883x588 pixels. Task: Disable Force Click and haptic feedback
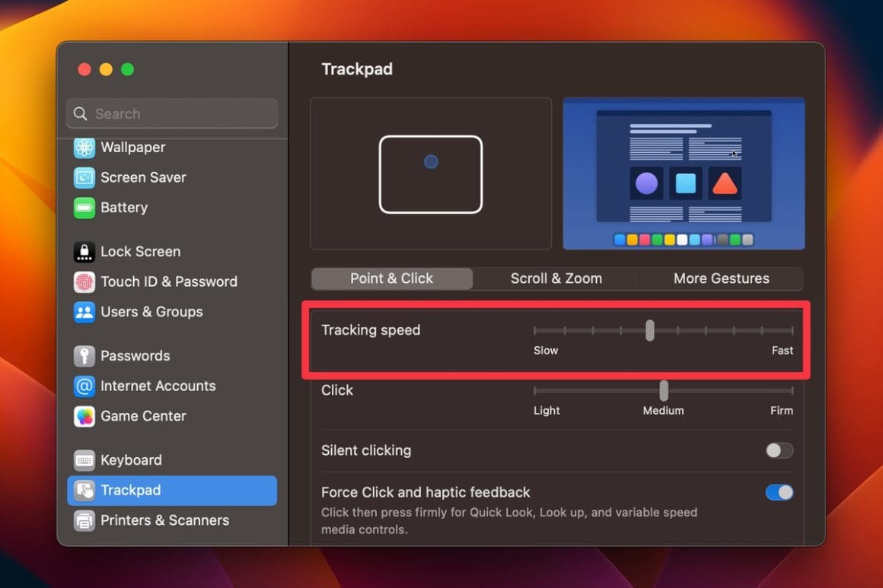coord(778,492)
